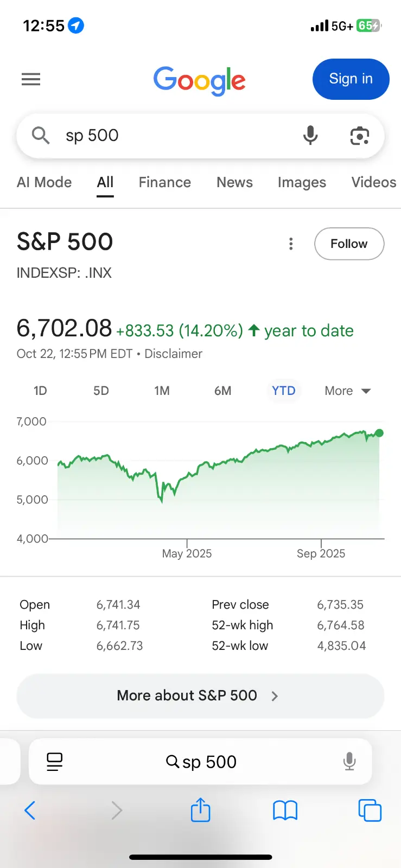
Task: Switch chart to 5D range
Action: 101,391
